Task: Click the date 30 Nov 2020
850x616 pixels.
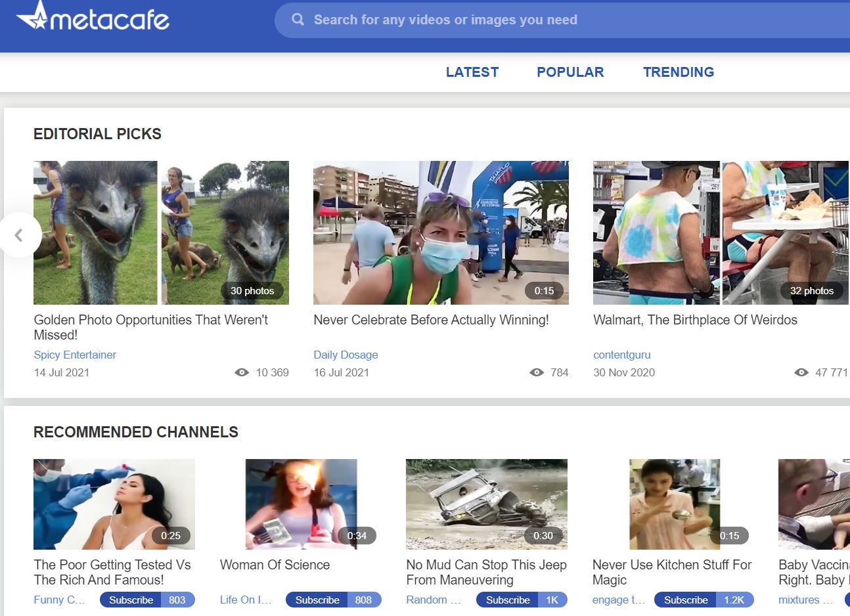Action: (x=624, y=372)
